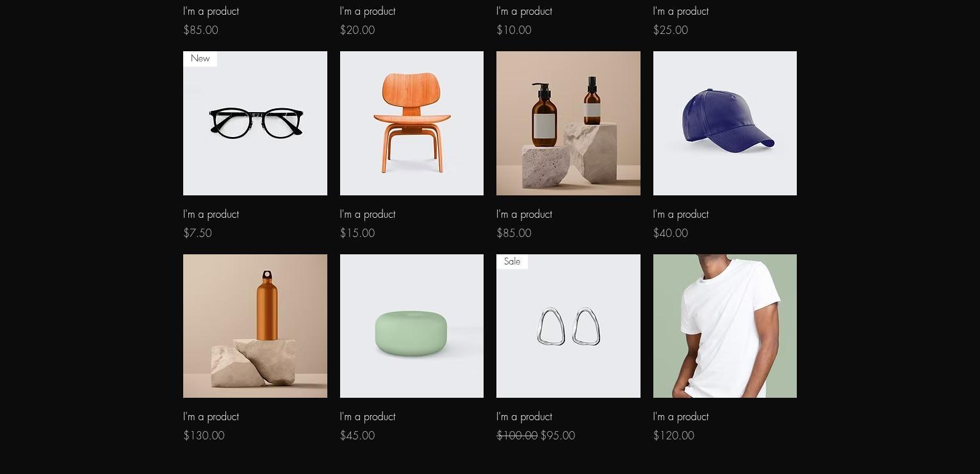Screen dimensions: 980x474
Task: Open the copper water bottle product image
Action: point(255,326)
